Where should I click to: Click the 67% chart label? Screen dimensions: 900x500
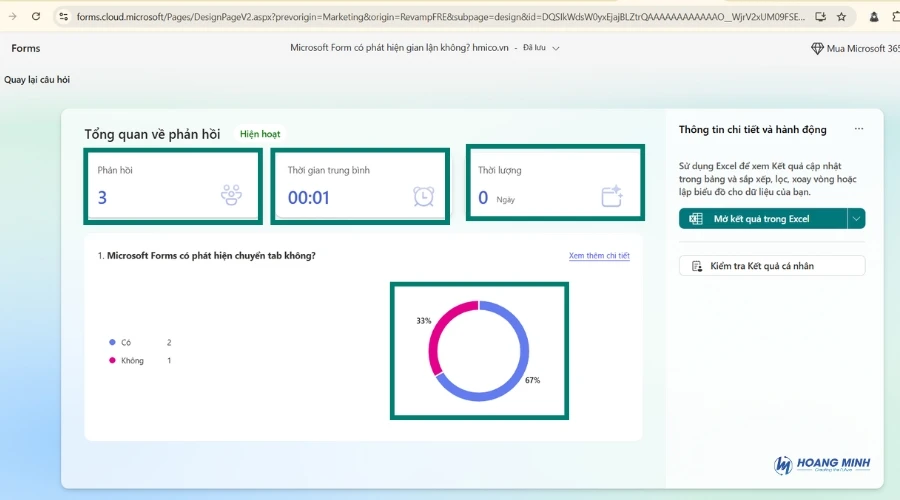pyautogui.click(x=533, y=380)
